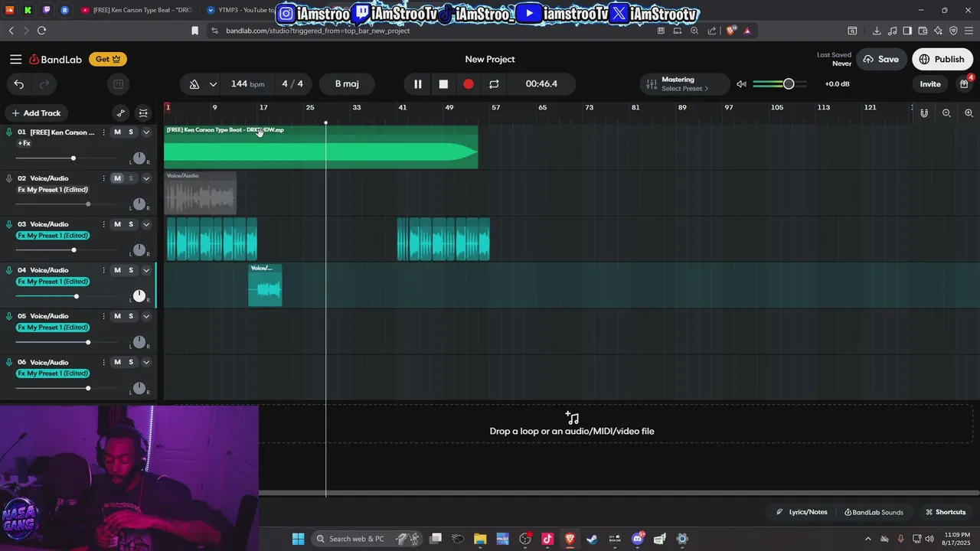Mute track 01 Ken Carson beat
This screenshot has width=980, height=551.
pos(117,132)
